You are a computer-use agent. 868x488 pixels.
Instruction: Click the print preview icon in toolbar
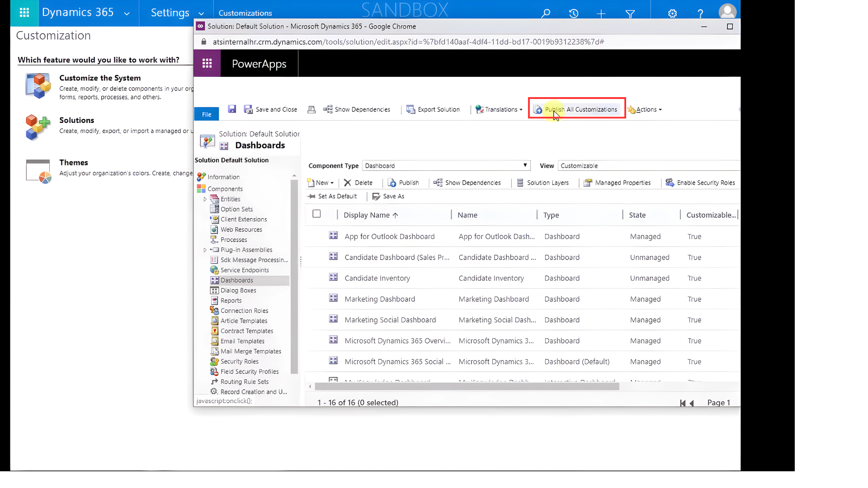[x=311, y=109]
